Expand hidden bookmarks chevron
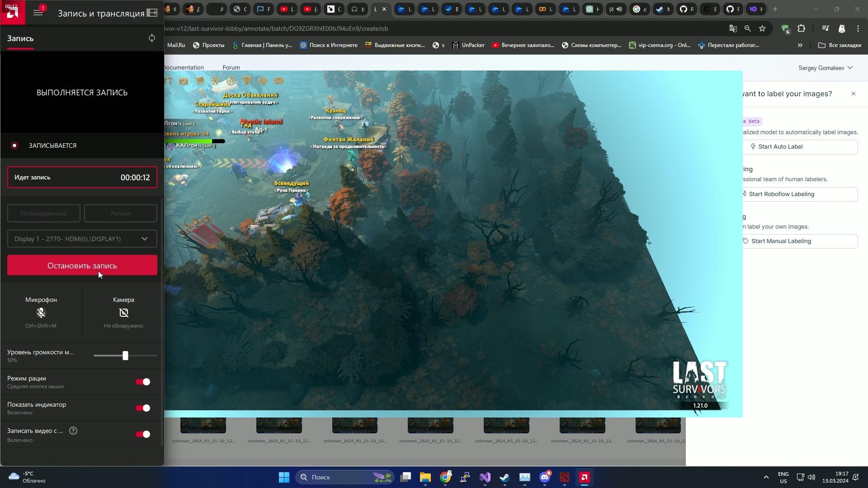The width and height of the screenshot is (868, 488). point(800,45)
